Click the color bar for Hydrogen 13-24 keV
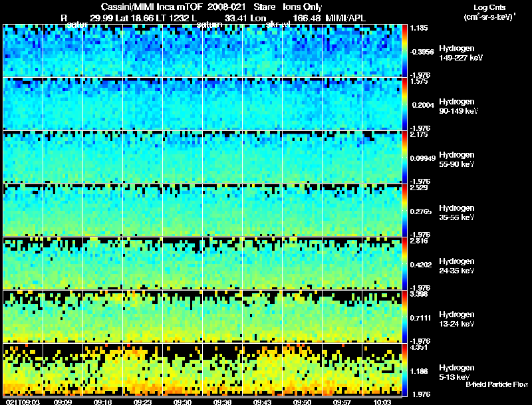Screen dimensions: 532x405 click(404, 317)
